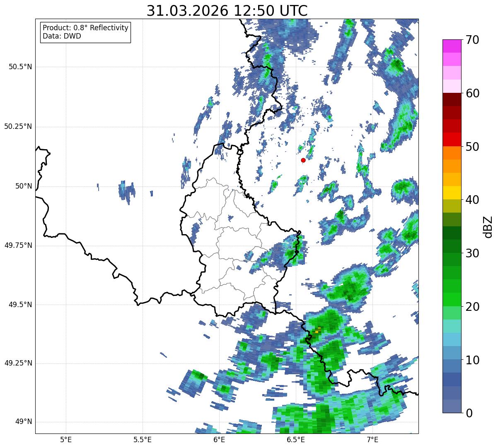498x448 pixels.
Task: Click the 50°N latitude label
Action: [x=24, y=186]
